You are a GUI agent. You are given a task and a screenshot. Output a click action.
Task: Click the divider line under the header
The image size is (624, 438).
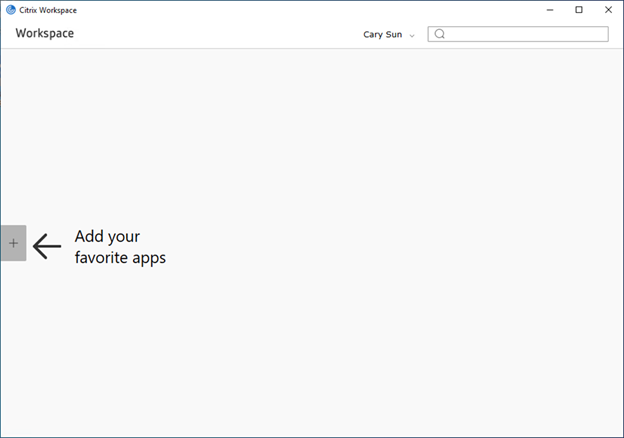pos(312,49)
